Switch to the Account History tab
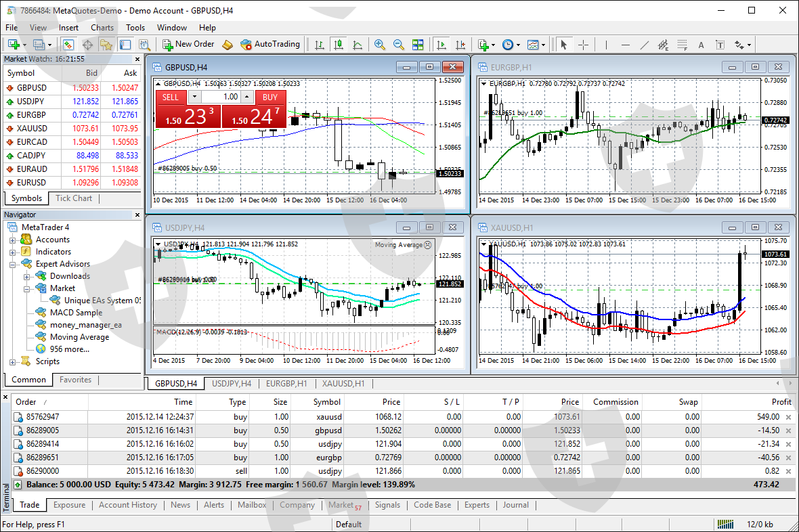Viewport: 799px width, 532px height. pyautogui.click(x=127, y=505)
